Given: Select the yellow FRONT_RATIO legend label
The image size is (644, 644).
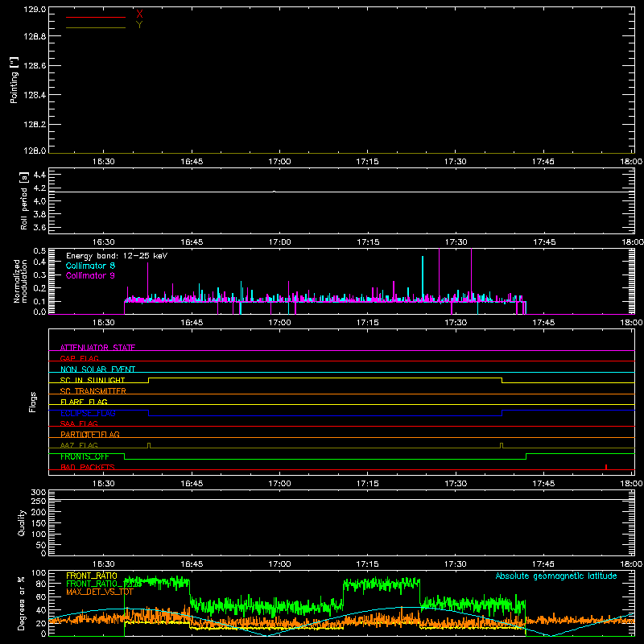Looking at the screenshot, I should 92,576.
